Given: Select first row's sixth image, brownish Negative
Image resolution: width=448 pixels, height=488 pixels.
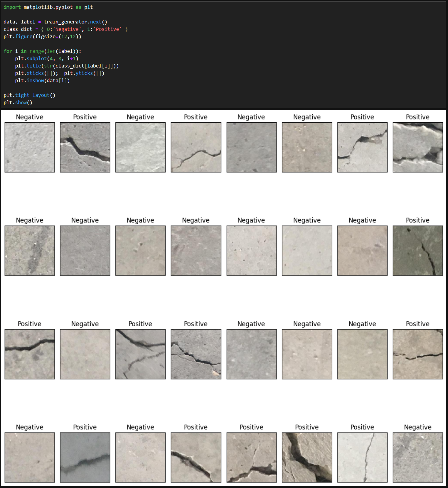Looking at the screenshot, I should pos(307,147).
